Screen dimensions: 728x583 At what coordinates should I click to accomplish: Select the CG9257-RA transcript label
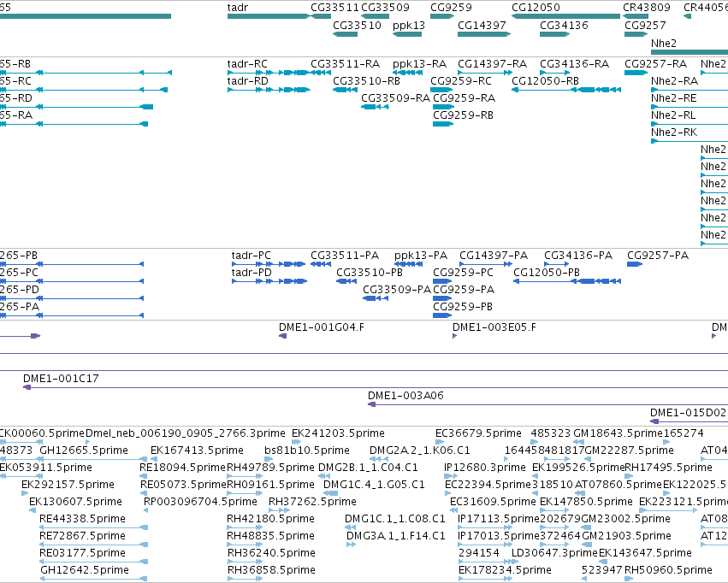656,64
